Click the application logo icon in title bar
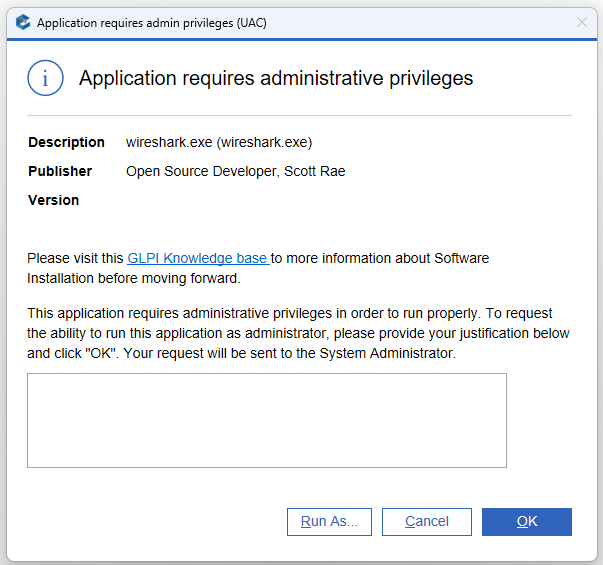The height and width of the screenshot is (565, 603). (23, 22)
